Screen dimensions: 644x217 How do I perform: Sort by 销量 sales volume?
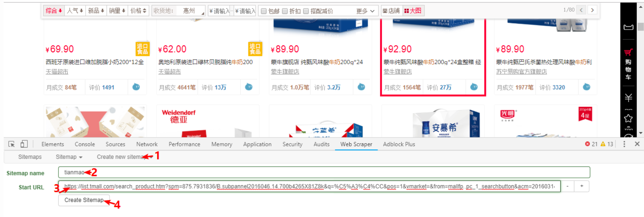(117, 11)
